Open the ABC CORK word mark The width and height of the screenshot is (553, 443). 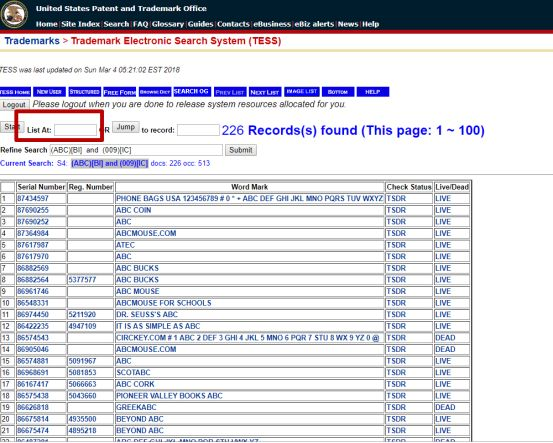point(135,384)
